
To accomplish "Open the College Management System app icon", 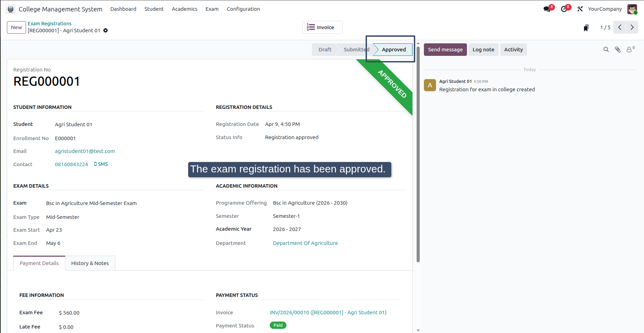I will [x=11, y=9].
